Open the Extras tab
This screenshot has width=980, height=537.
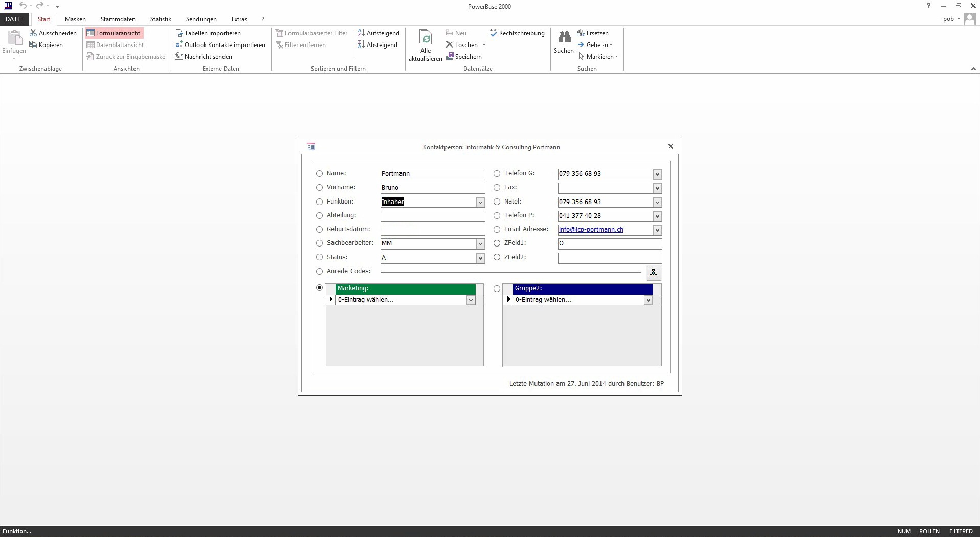239,19
